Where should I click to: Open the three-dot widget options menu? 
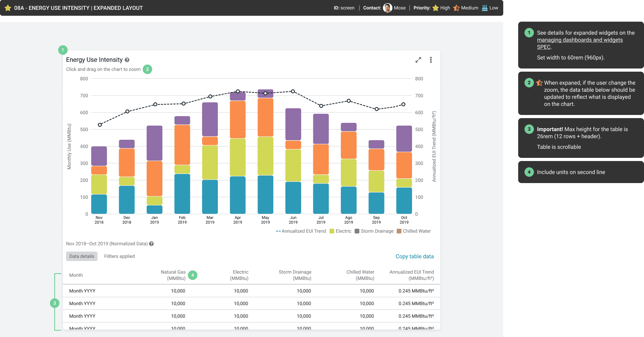(431, 60)
